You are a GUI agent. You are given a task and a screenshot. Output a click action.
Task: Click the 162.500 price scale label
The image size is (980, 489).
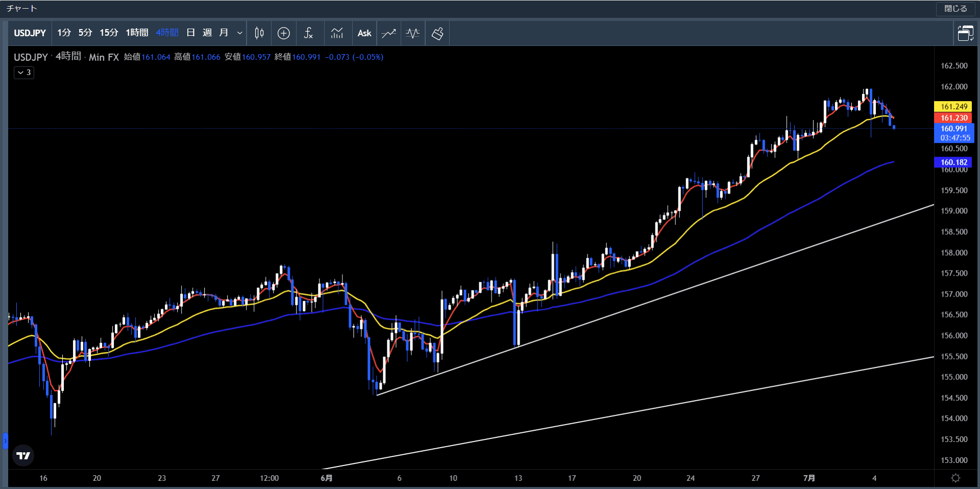pos(954,66)
